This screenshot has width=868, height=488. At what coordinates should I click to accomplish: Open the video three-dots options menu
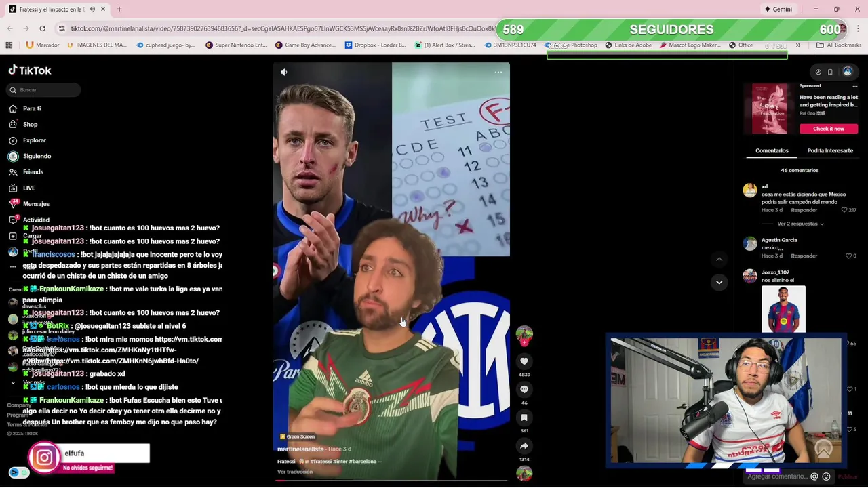[498, 72]
